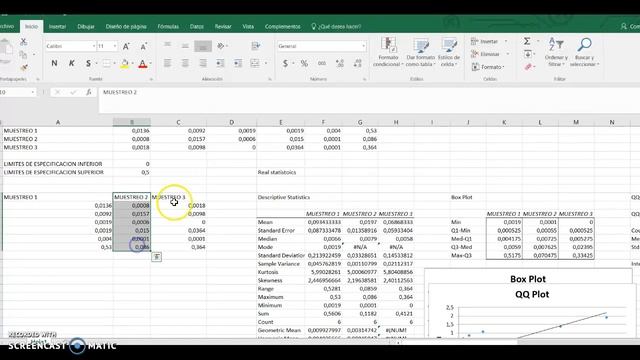Click the AutoSum sigma icon
This screenshot has height=360, width=640.
[x=527, y=41]
